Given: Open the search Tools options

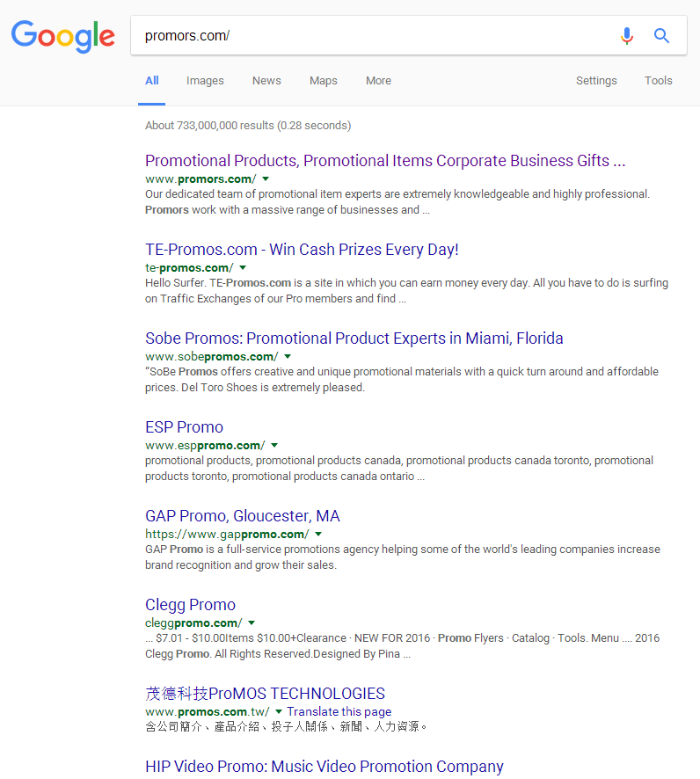Looking at the screenshot, I should click(659, 81).
